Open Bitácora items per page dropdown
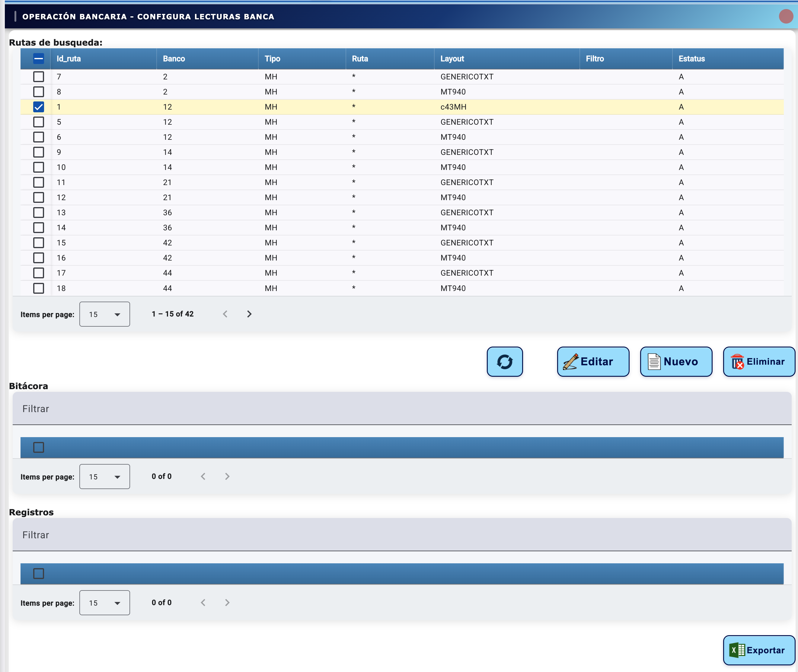Image resolution: width=798 pixels, height=672 pixels. click(x=104, y=477)
